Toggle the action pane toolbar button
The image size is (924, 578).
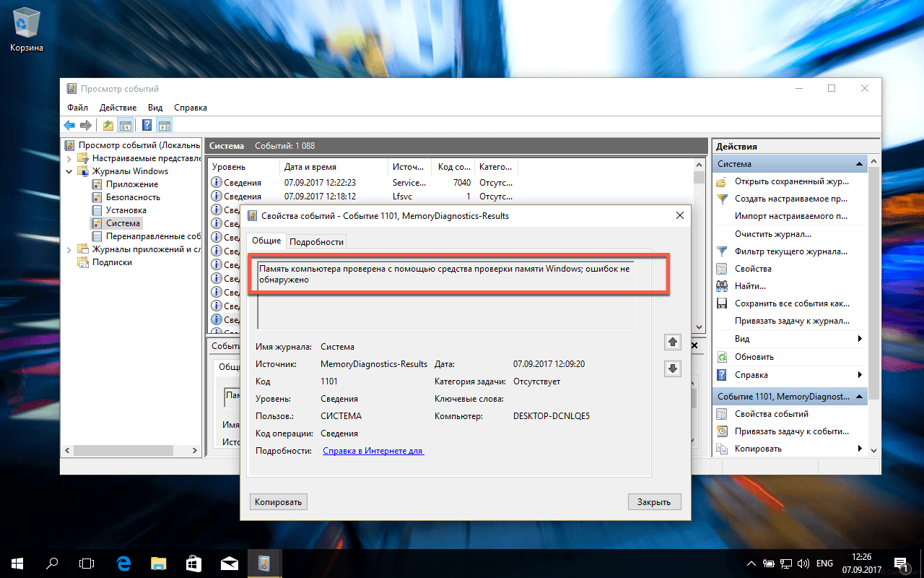[x=164, y=126]
